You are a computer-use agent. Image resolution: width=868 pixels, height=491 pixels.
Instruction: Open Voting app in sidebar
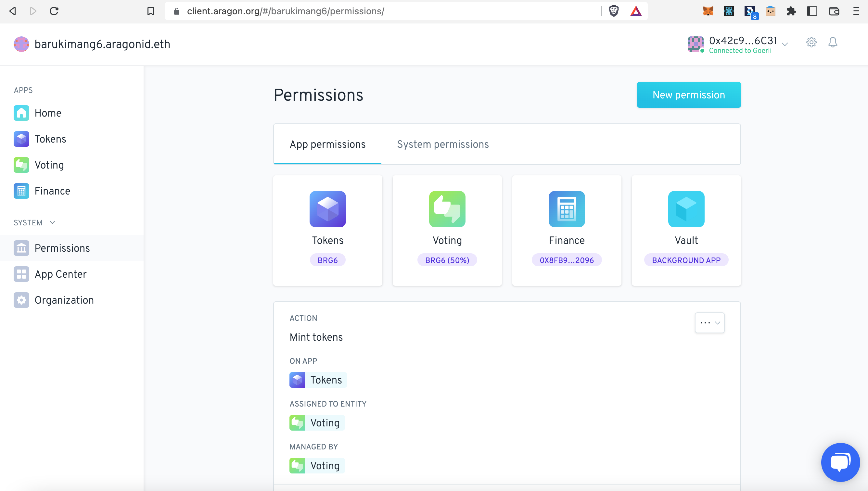[72, 165]
